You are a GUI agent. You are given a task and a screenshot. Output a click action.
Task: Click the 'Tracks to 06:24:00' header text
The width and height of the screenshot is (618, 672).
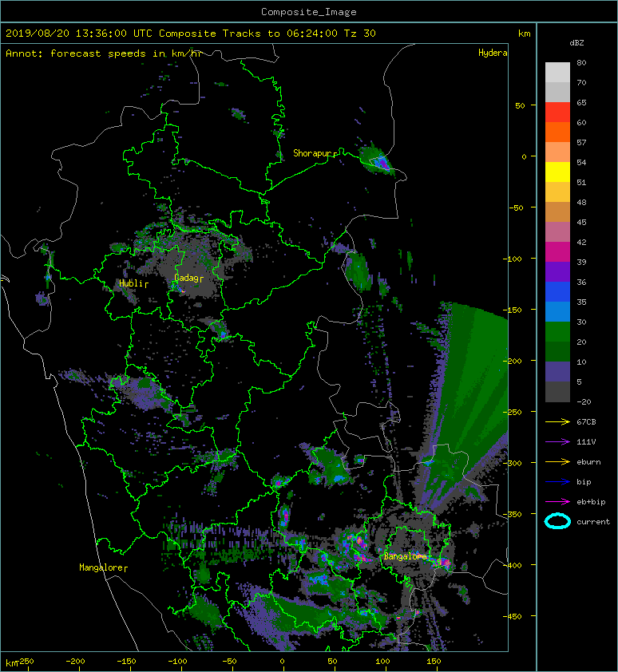(x=280, y=34)
